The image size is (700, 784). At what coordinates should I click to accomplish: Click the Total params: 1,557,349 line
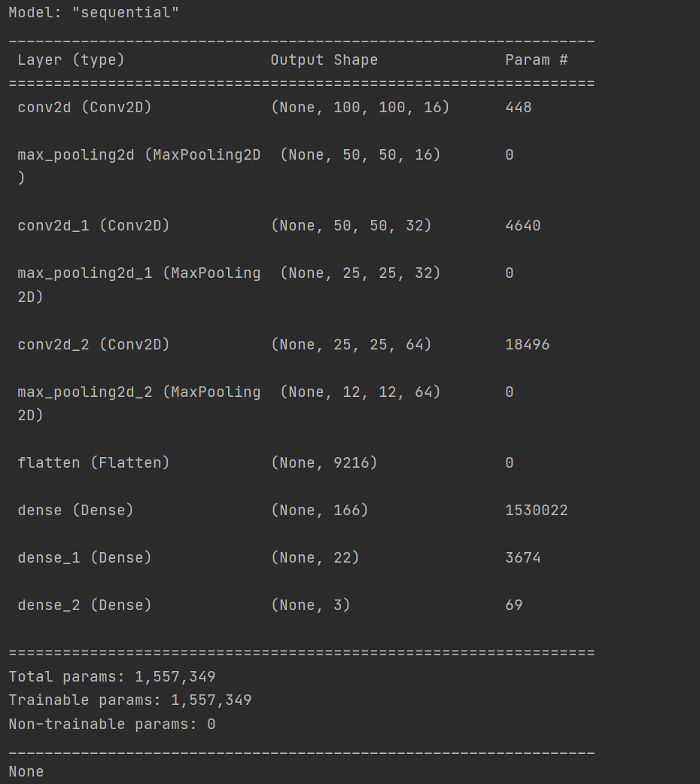[x=112, y=677]
